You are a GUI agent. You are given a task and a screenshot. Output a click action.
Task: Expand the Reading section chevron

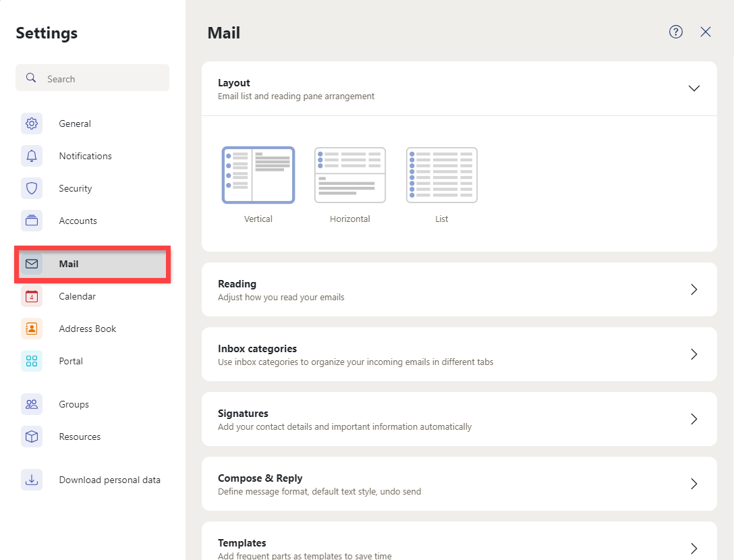694,289
